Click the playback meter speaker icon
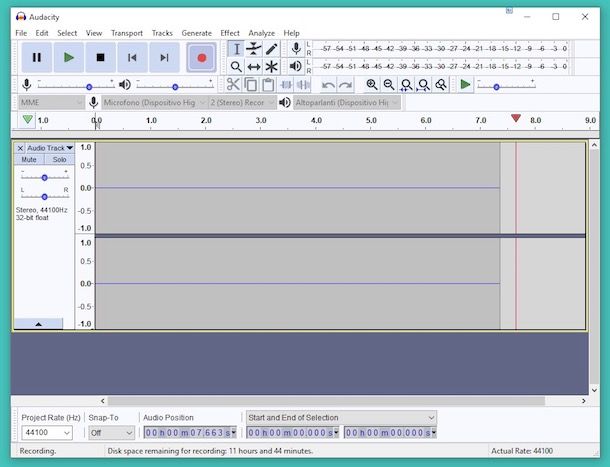The height and width of the screenshot is (467, 610). pos(296,67)
